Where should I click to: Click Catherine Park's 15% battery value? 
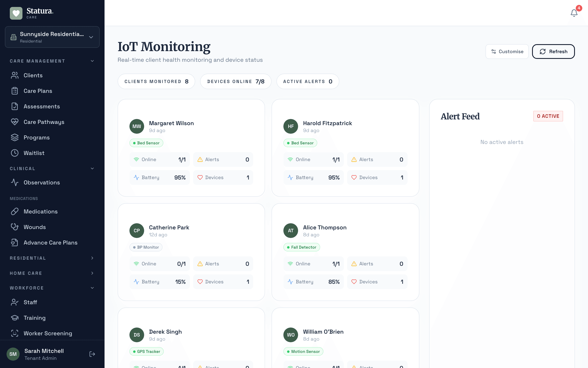(180, 282)
